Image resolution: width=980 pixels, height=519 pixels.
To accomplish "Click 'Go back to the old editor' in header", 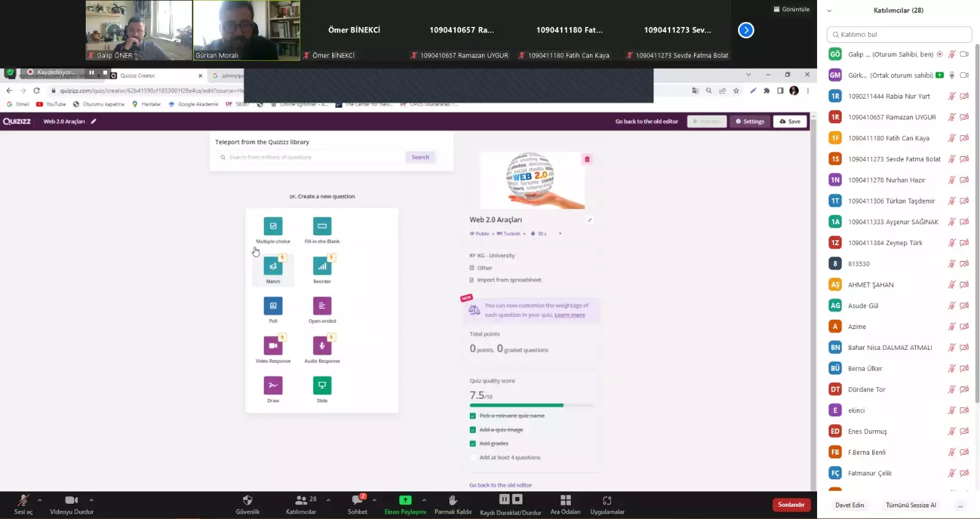I will (x=647, y=121).
